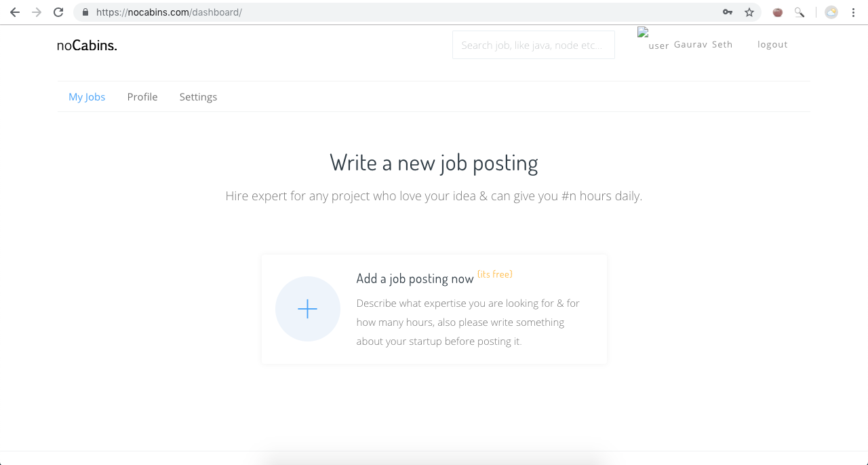868x465 pixels.
Task: Click the brown round extension icon
Action: tap(778, 12)
